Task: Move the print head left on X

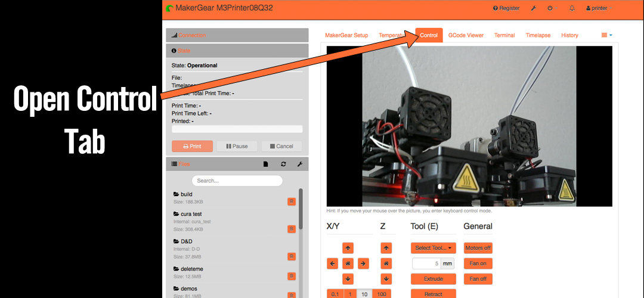Action: tap(333, 263)
